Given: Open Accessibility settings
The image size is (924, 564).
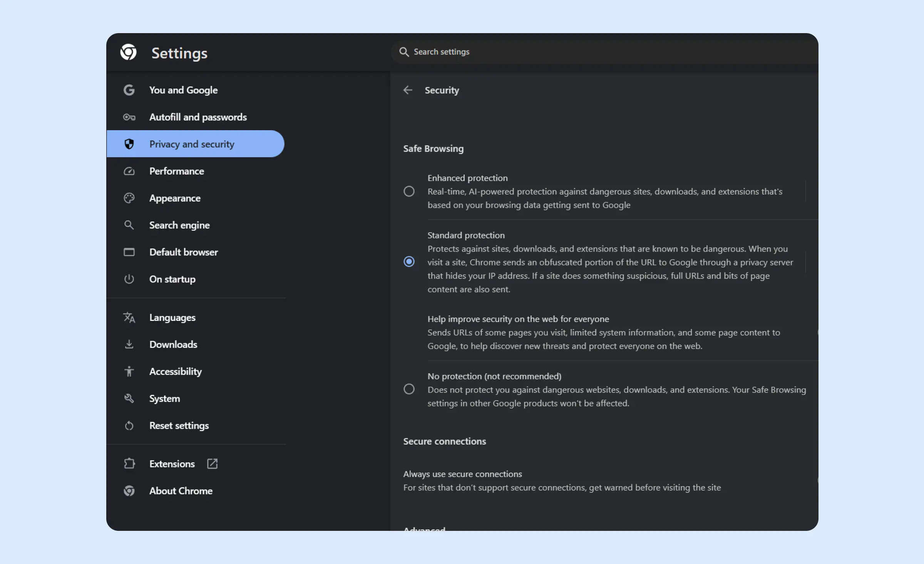Looking at the screenshot, I should [x=196, y=371].
